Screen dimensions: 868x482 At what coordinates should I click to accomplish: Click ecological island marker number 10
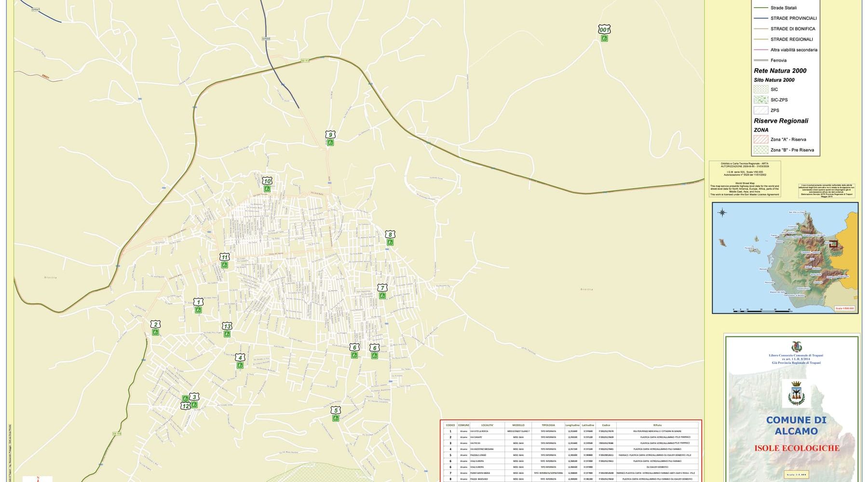[267, 185]
